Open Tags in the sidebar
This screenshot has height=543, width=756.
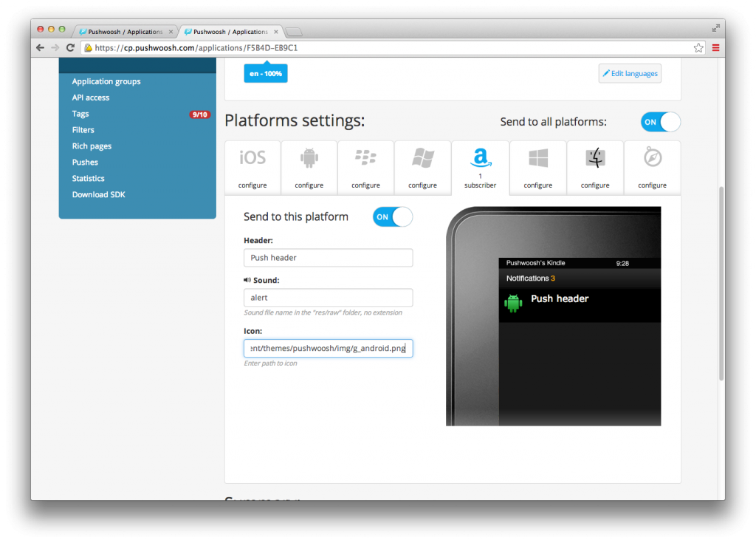tap(80, 114)
